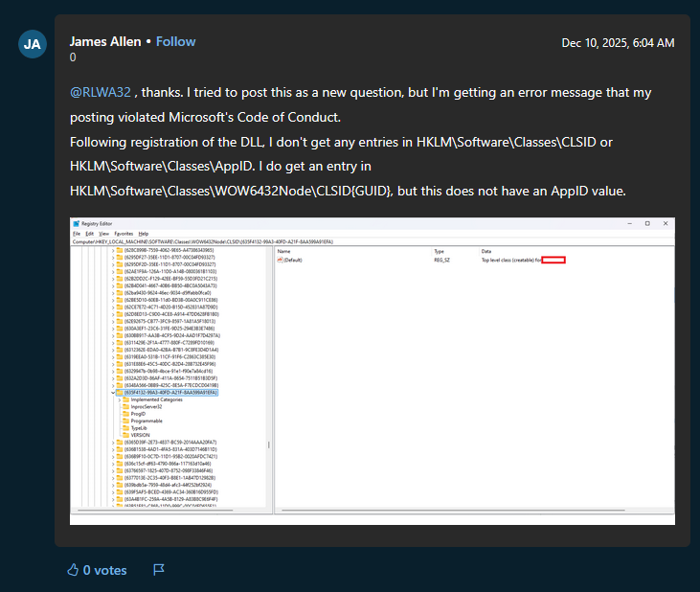Screen dimensions: 700x592
Task: Expand the {636c15cf-df63...} registry key
Action: (x=113, y=464)
